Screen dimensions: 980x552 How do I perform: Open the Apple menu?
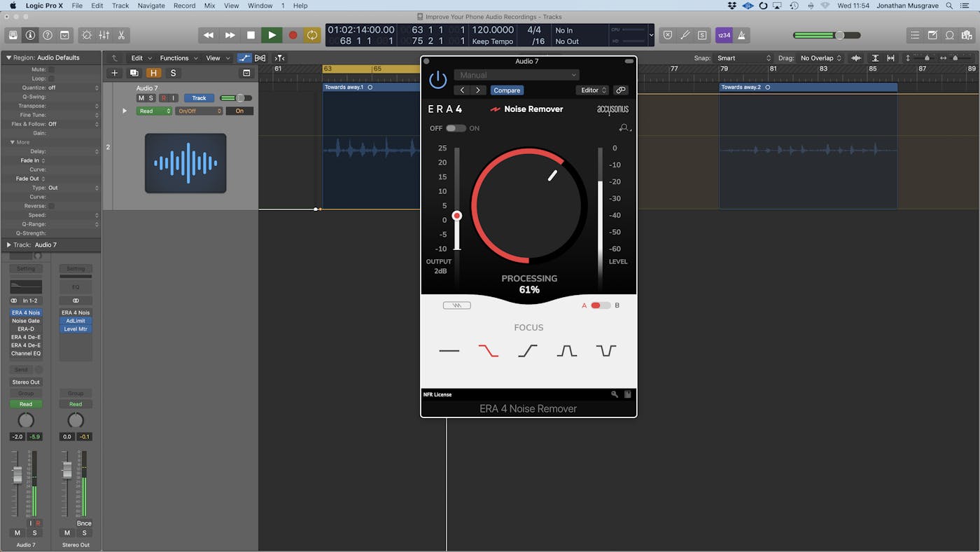point(12,6)
